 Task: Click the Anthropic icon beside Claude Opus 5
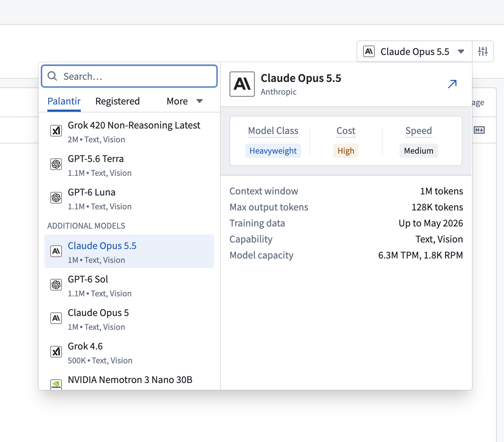coord(56,318)
